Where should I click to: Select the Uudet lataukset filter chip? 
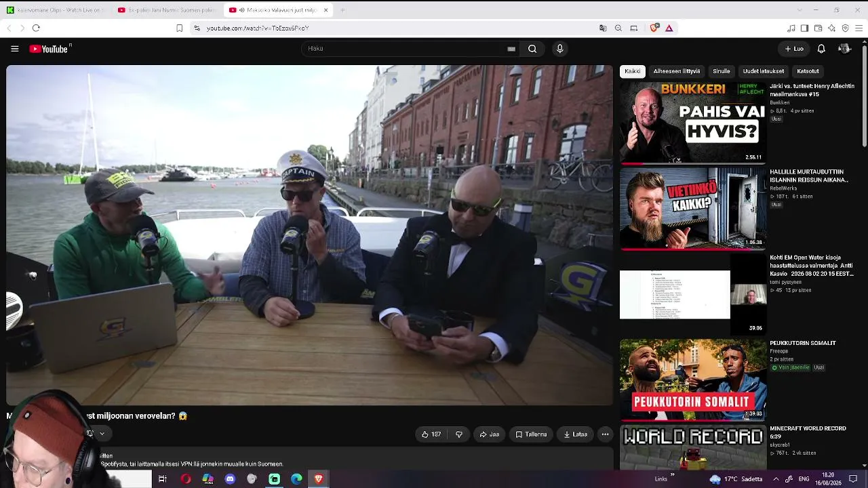coord(763,71)
